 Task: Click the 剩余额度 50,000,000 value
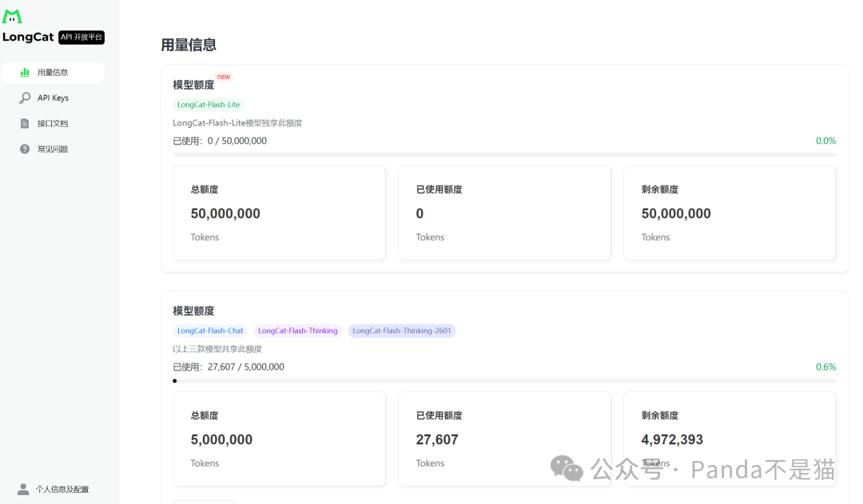[x=676, y=213]
